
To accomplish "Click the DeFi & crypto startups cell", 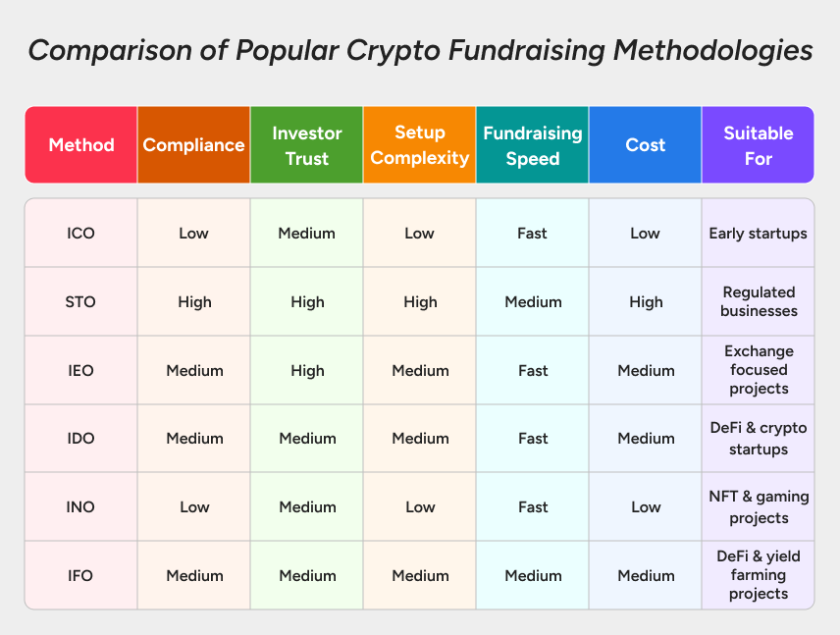I will click(x=758, y=439).
